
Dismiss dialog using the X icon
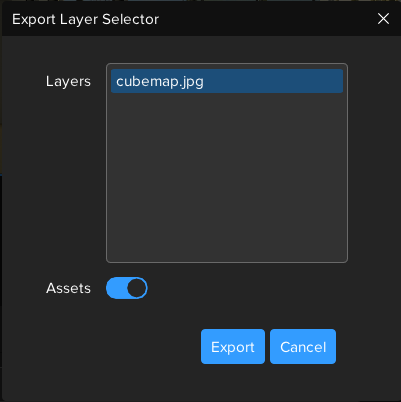pos(383,19)
